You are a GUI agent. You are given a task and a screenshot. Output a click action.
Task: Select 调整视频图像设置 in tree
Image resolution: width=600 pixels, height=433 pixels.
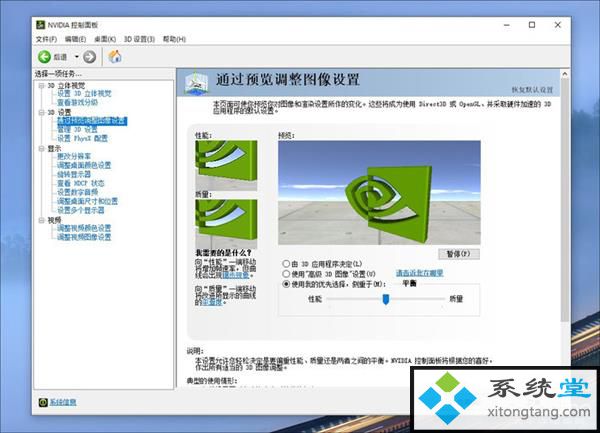click(x=84, y=237)
